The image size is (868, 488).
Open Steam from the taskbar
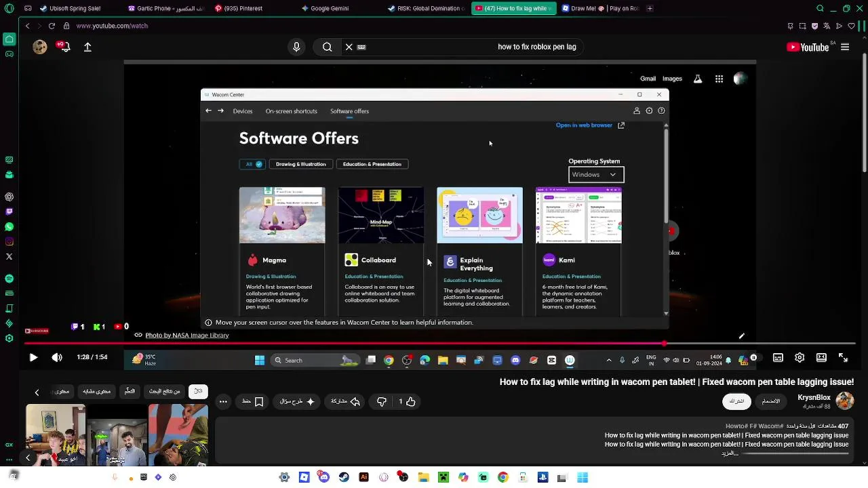tap(344, 477)
